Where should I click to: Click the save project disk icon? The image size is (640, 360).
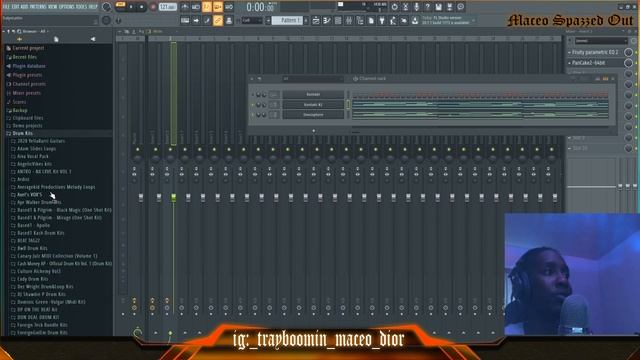pos(438,7)
